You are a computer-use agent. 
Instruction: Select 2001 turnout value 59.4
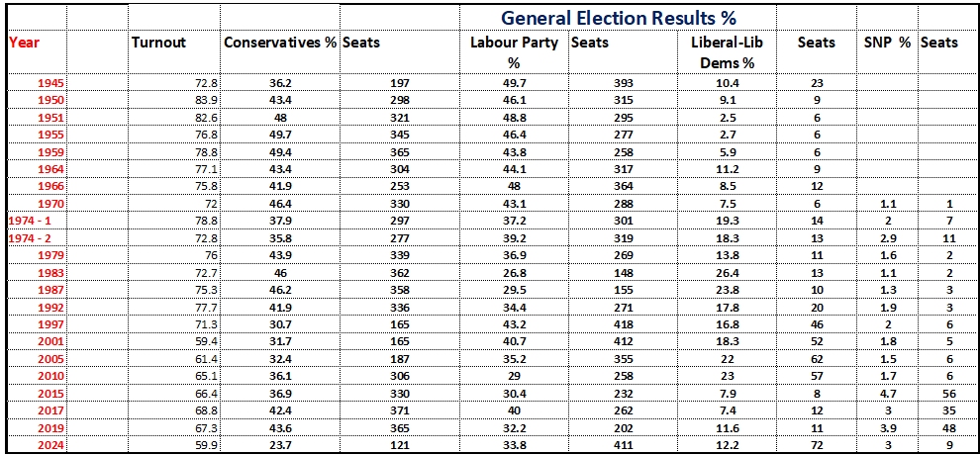click(x=206, y=341)
